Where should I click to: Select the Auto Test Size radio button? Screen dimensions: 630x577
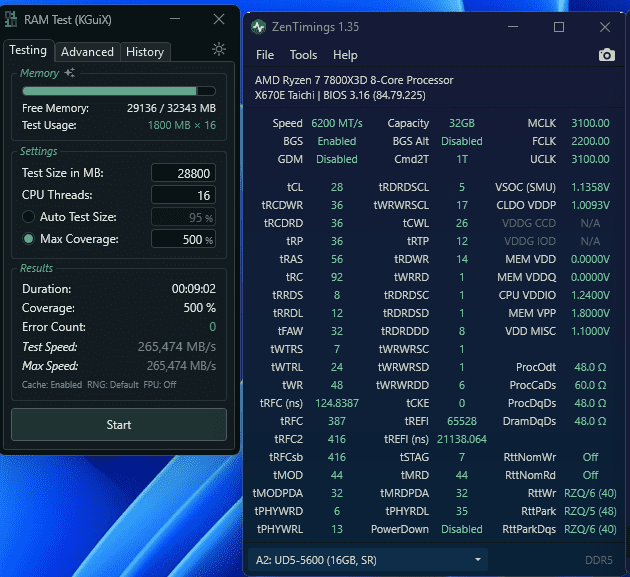[x=28, y=217]
